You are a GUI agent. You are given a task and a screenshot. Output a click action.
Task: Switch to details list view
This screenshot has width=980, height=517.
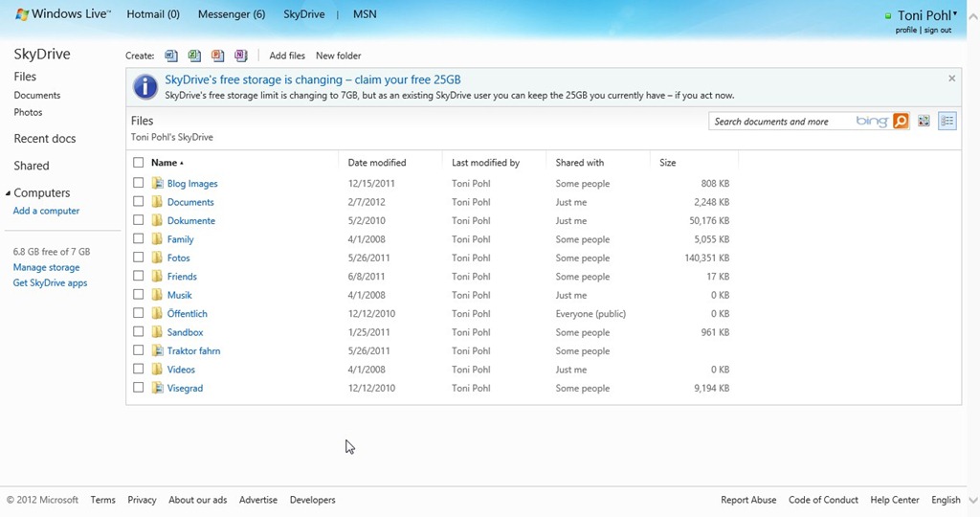tap(947, 122)
